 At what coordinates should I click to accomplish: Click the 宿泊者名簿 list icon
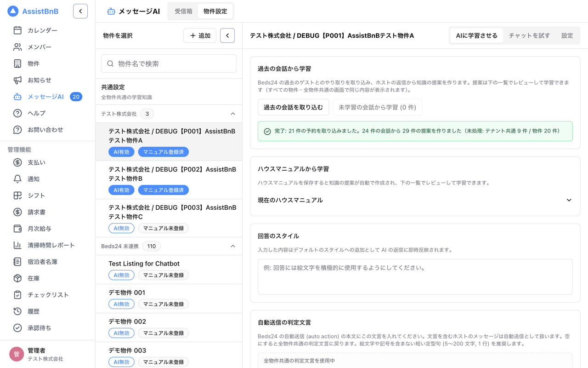pos(17,262)
